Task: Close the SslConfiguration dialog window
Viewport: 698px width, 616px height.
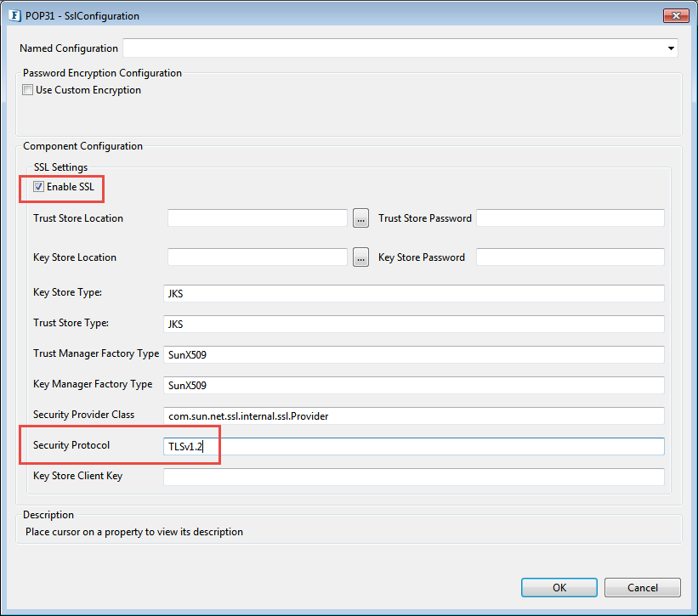Action: 676,15
